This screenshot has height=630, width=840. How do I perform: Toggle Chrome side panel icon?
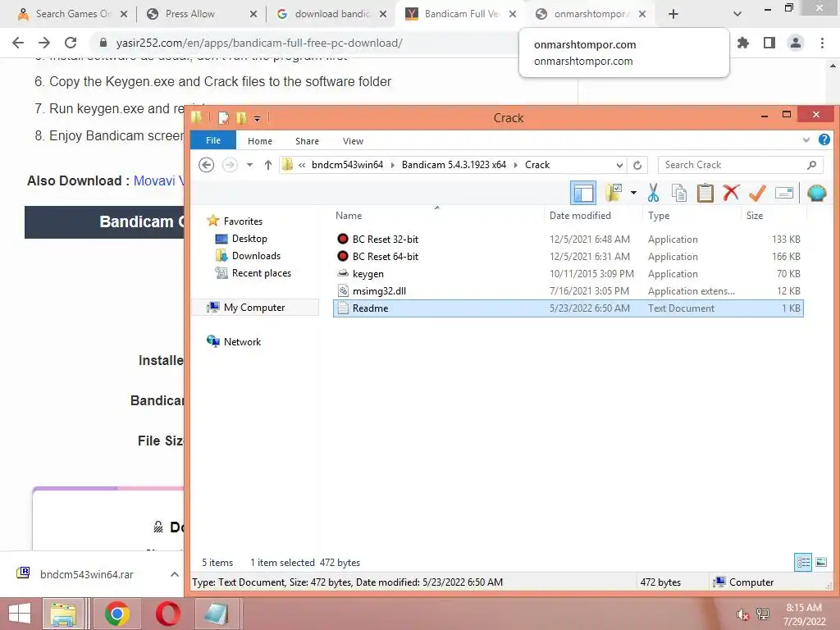pos(769,43)
